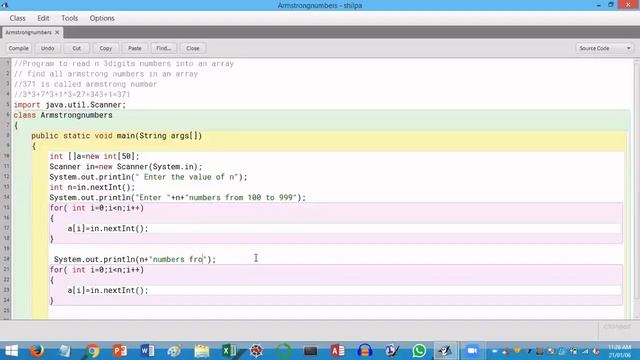Open the Class menu

[x=18, y=18]
